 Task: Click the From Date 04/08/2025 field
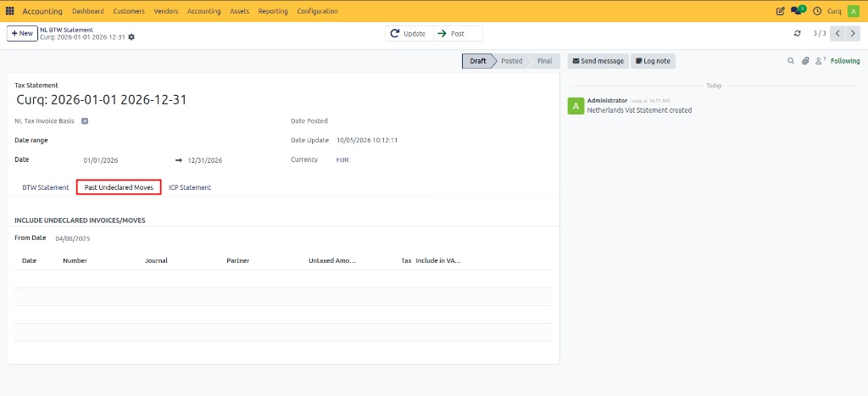73,239
